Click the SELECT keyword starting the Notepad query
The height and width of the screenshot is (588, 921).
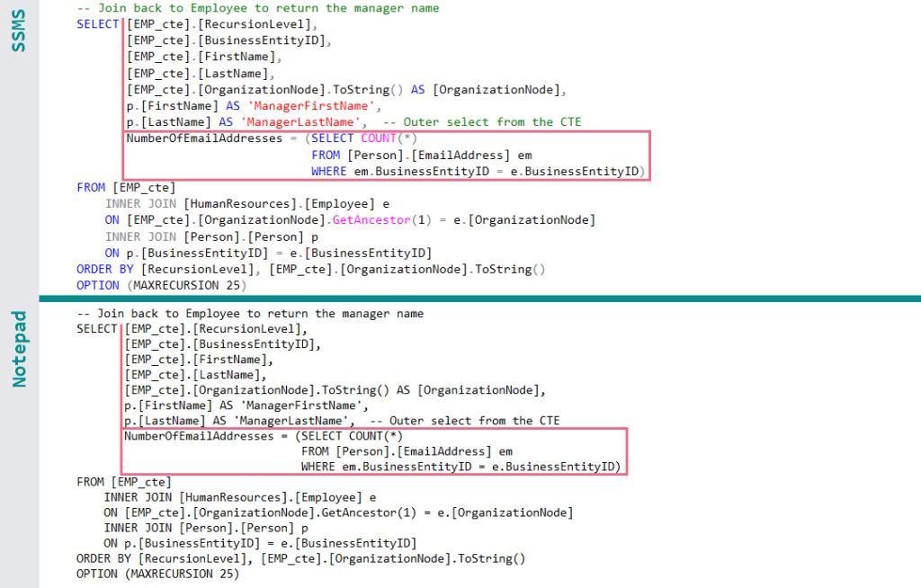point(97,329)
